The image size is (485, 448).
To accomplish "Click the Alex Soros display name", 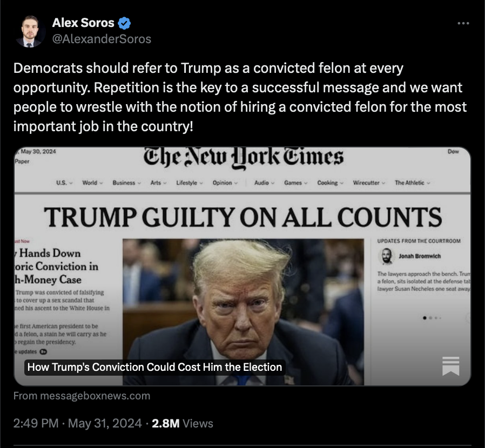I will (x=83, y=23).
